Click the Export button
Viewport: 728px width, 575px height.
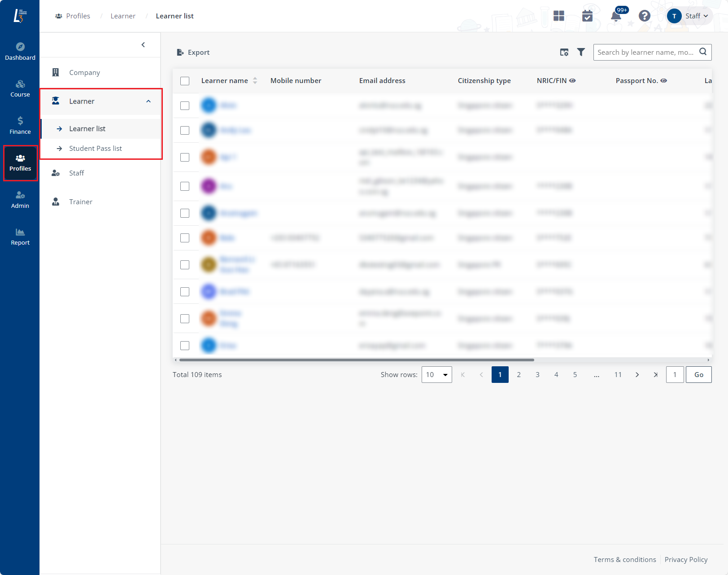coord(193,53)
